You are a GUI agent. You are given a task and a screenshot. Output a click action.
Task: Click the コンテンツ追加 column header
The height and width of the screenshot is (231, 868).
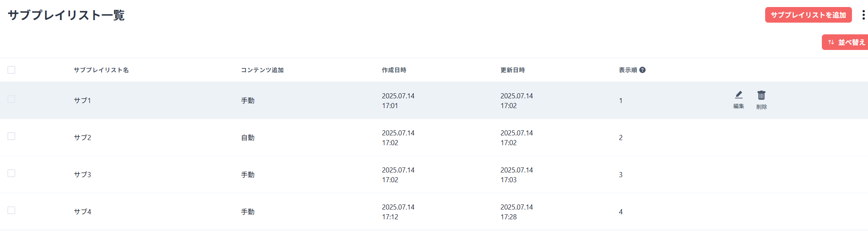click(x=262, y=70)
